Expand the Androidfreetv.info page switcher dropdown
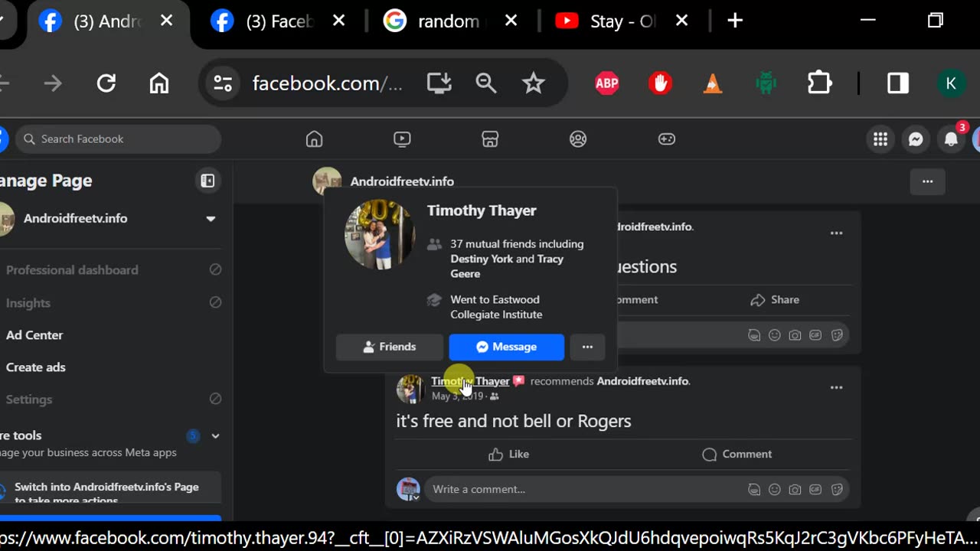980x551 pixels. [211, 219]
